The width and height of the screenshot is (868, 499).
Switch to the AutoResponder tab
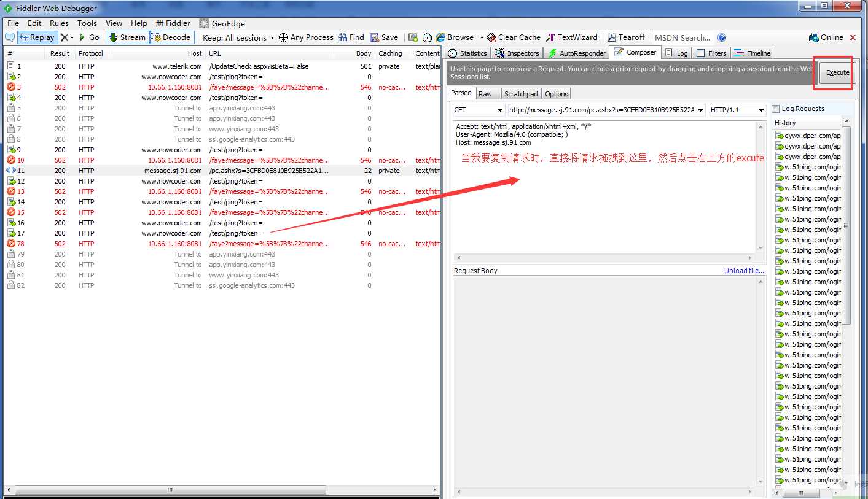tap(576, 53)
